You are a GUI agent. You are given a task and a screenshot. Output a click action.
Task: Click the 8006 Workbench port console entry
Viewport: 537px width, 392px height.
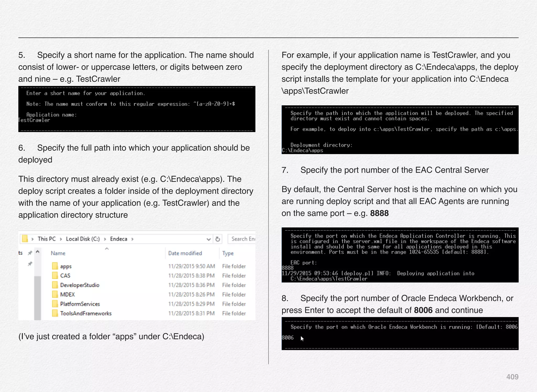point(288,338)
